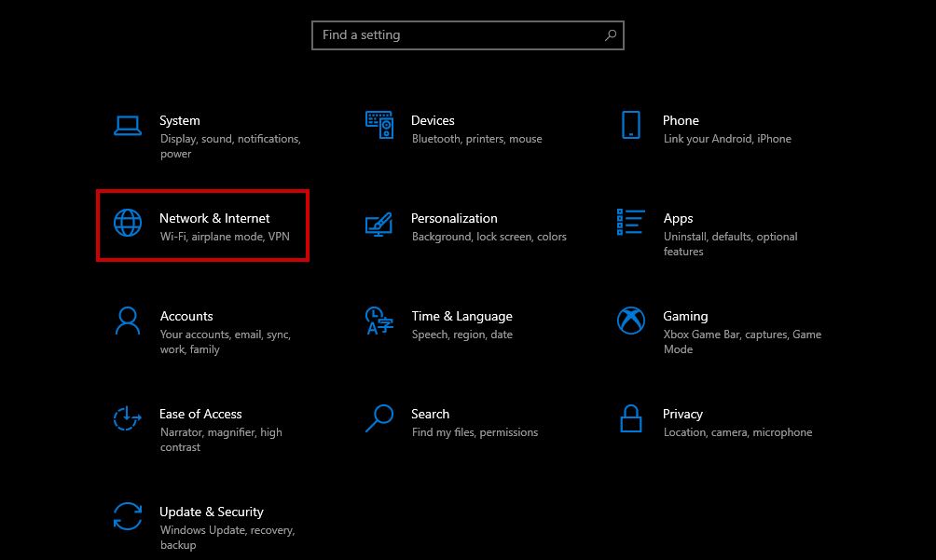Open the System settings icon

[x=126, y=124]
